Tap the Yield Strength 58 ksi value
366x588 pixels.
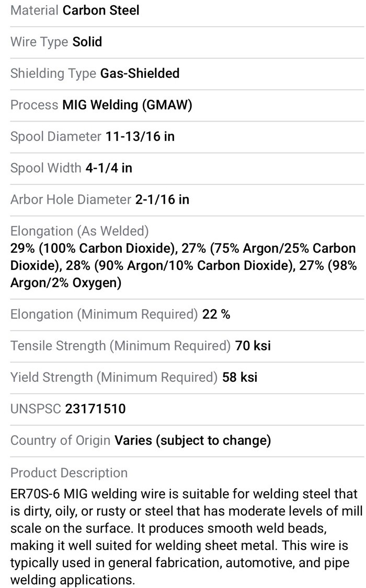240,377
